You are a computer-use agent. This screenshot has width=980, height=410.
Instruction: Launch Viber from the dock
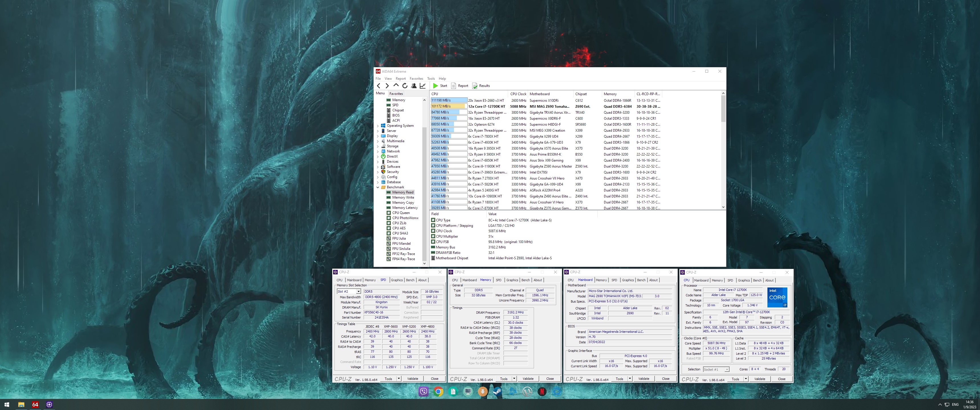423,391
